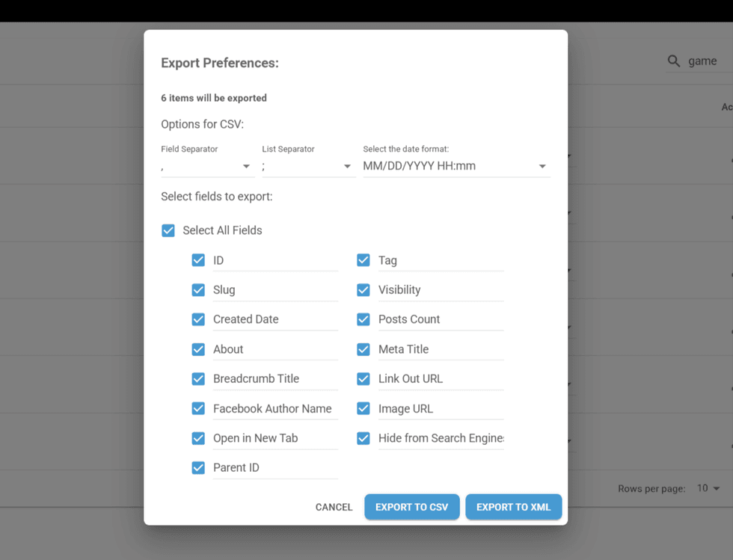Click the search field containing 'game'

tap(708, 61)
